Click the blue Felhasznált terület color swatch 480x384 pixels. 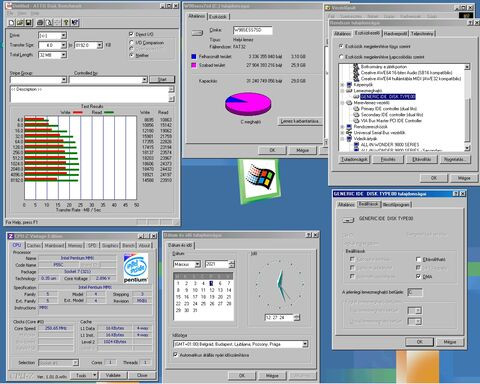coord(194,57)
